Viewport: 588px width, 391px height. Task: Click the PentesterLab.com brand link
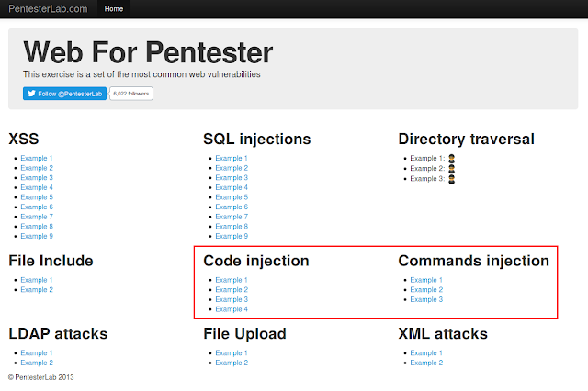click(x=48, y=8)
